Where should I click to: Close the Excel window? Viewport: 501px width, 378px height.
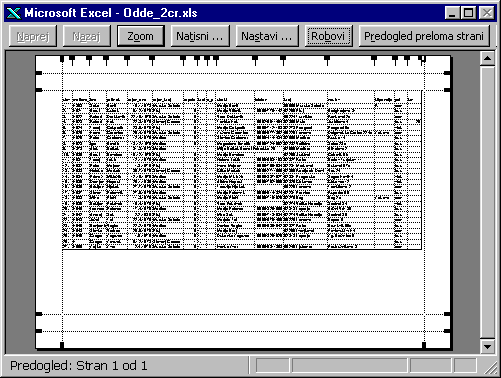486,13
